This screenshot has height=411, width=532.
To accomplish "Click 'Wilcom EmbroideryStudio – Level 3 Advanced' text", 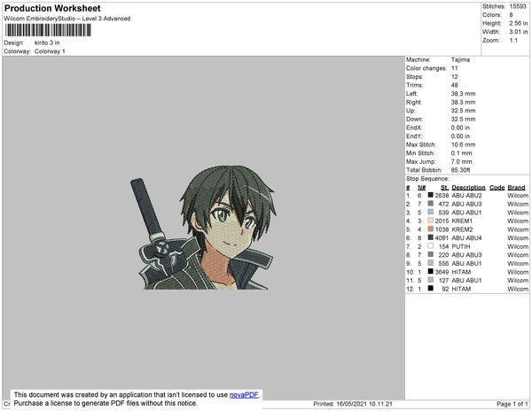I will tap(67, 19).
